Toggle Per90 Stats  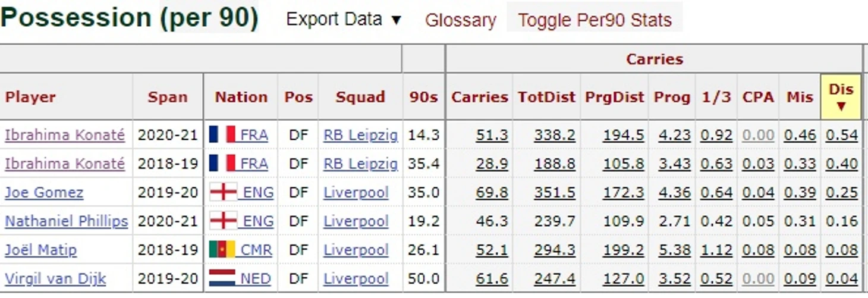click(595, 20)
